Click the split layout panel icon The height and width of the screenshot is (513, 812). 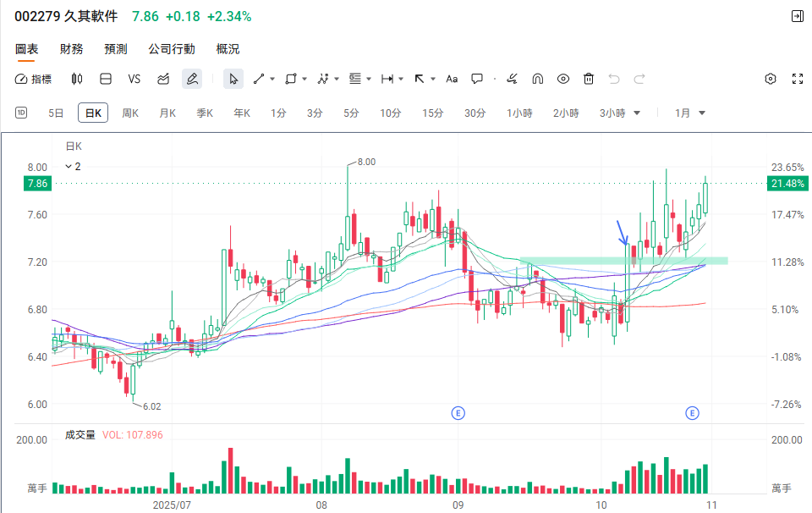(x=106, y=79)
